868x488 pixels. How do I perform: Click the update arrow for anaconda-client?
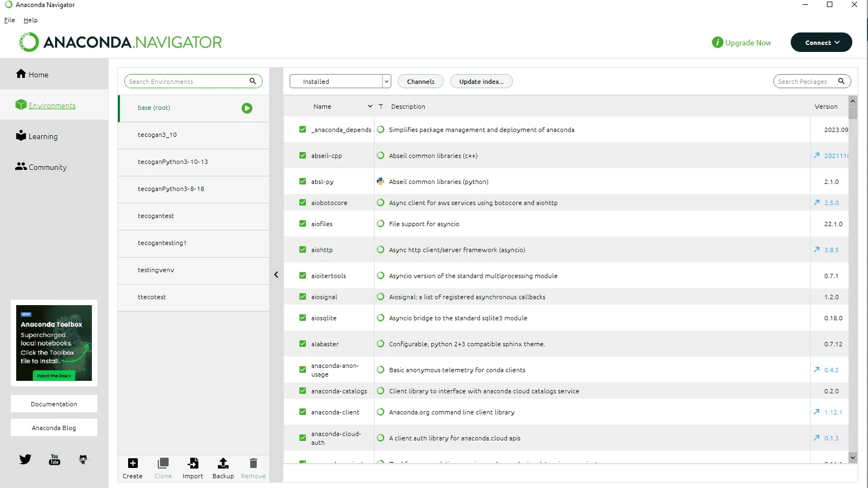(817, 412)
